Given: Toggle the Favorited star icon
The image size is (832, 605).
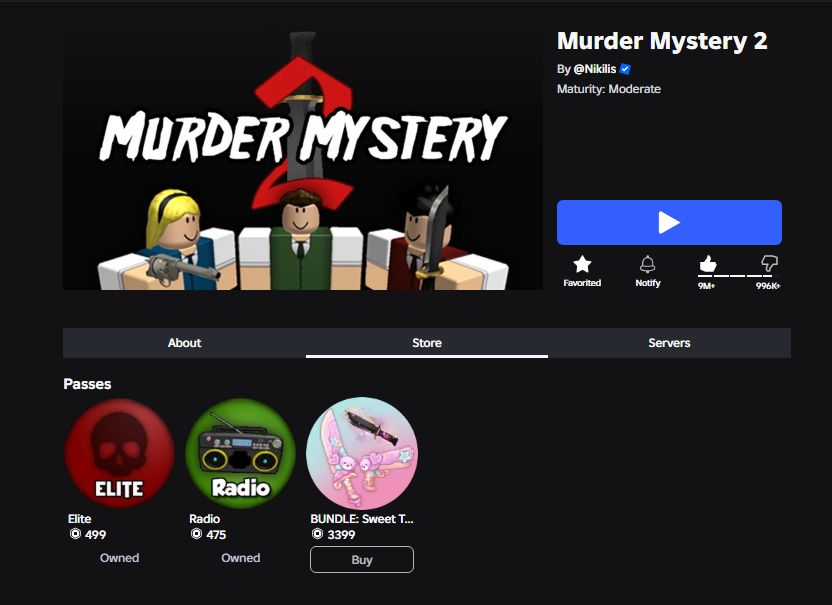Looking at the screenshot, I should (582, 264).
